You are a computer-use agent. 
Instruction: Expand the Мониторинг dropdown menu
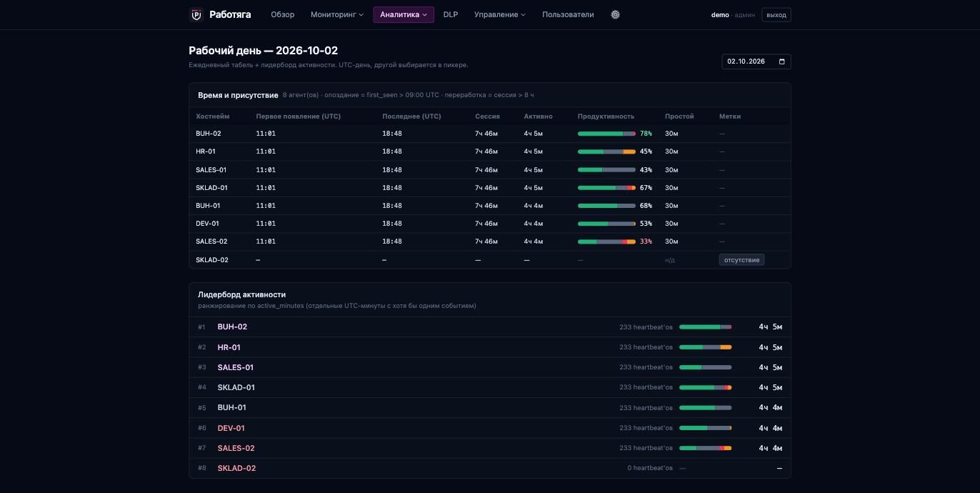337,14
